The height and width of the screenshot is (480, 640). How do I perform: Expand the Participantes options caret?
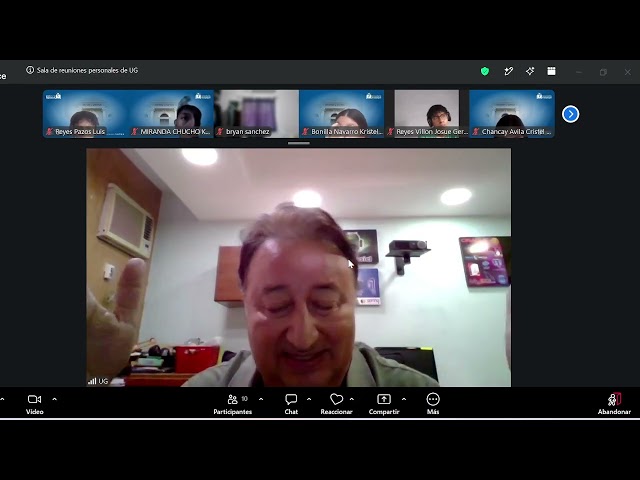pyautogui.click(x=261, y=399)
